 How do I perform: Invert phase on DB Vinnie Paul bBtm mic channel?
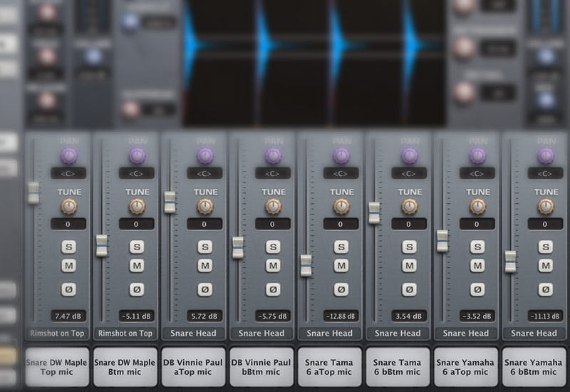[273, 289]
